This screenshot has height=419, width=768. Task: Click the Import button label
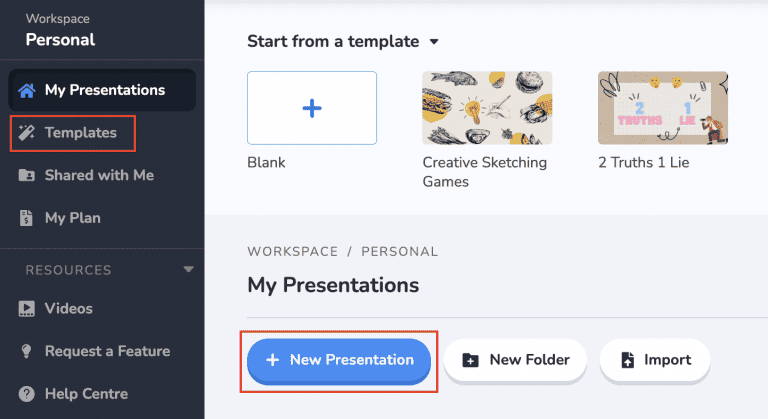(x=668, y=360)
